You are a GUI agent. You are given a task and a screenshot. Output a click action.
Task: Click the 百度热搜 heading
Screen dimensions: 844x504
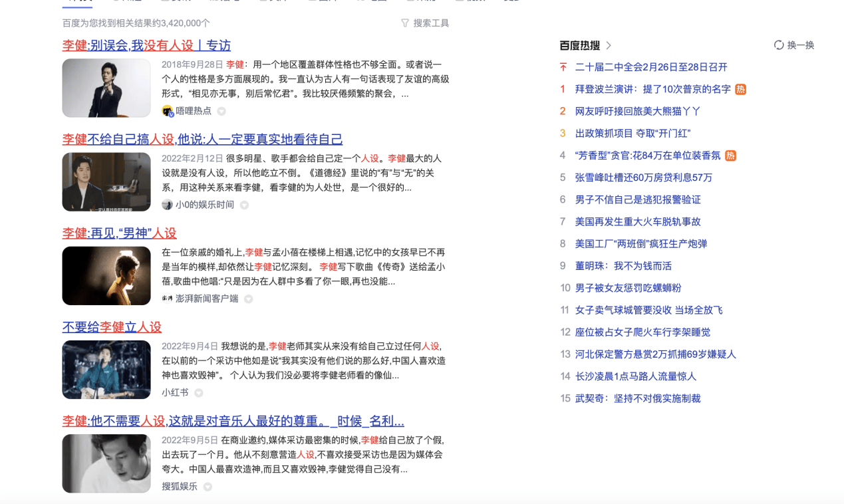579,45
